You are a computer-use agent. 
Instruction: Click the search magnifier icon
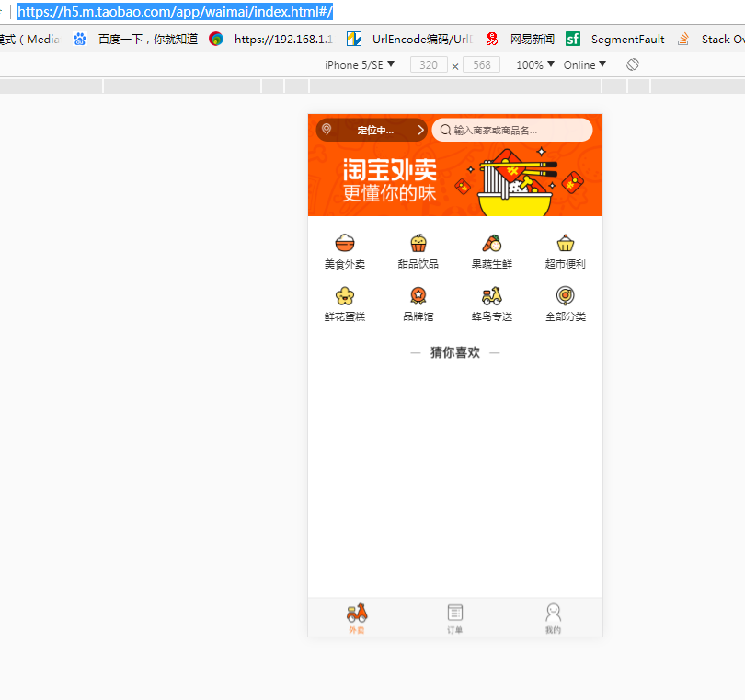[x=445, y=130]
